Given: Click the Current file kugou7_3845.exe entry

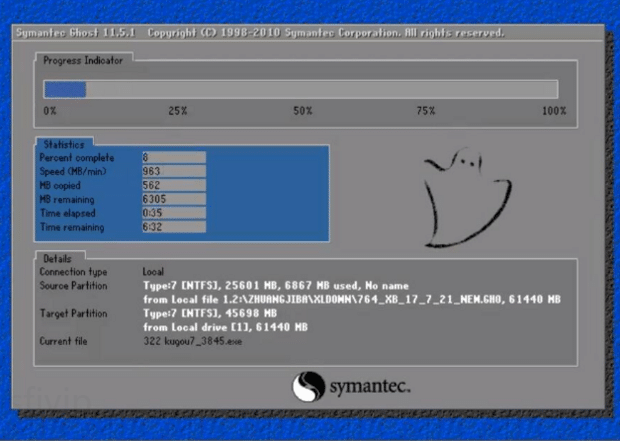Looking at the screenshot, I should 192,342.
